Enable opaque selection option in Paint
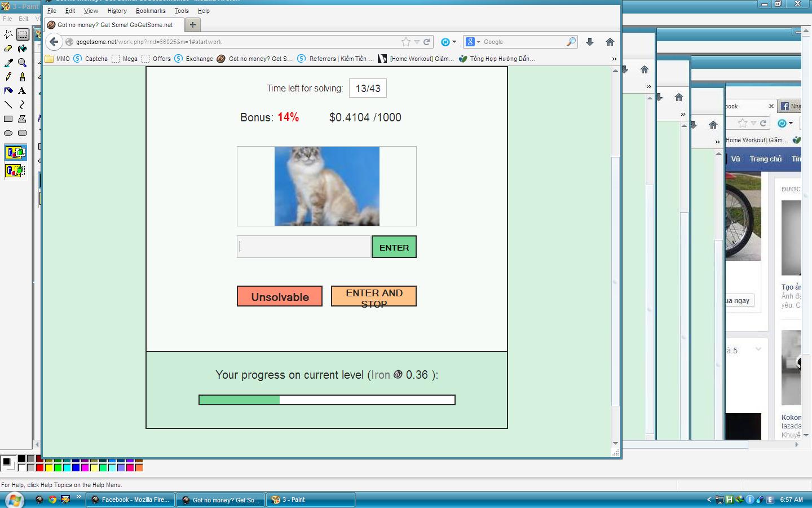 tap(15, 152)
